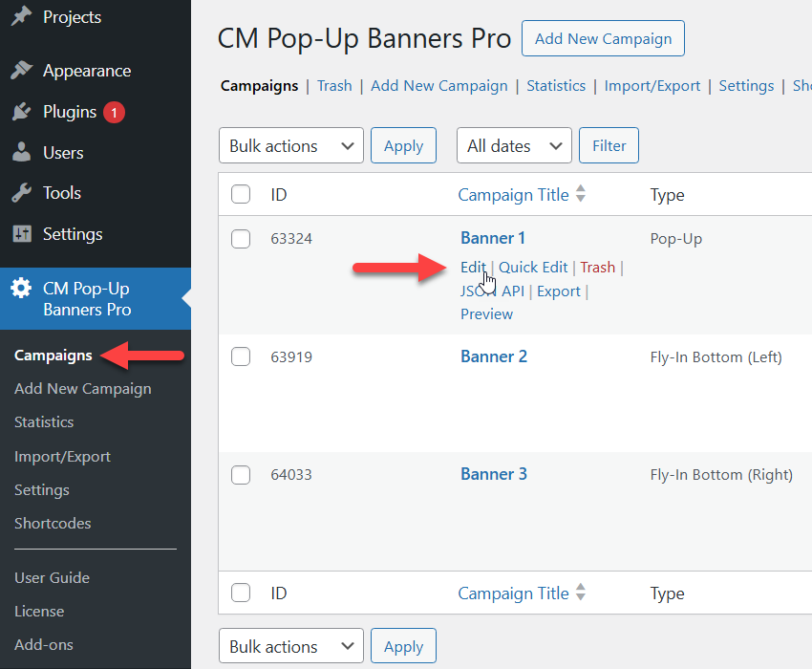Click Edit under Banner 1
Image resolution: width=812 pixels, height=669 pixels.
pyautogui.click(x=473, y=268)
